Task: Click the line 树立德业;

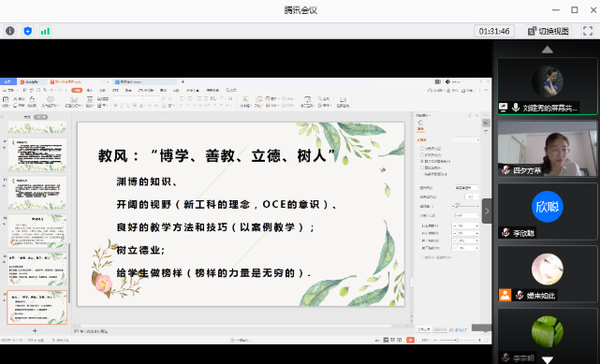Action: pyautogui.click(x=140, y=250)
